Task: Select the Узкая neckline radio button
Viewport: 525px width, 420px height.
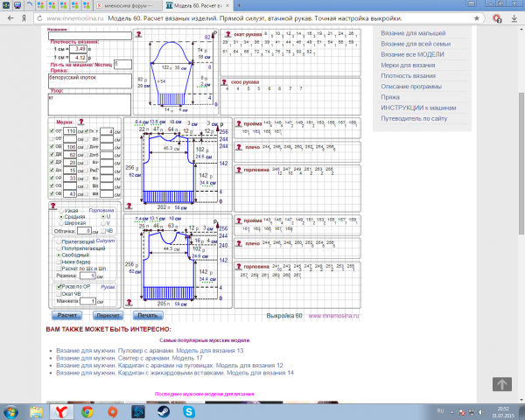Action: pyautogui.click(x=59, y=211)
